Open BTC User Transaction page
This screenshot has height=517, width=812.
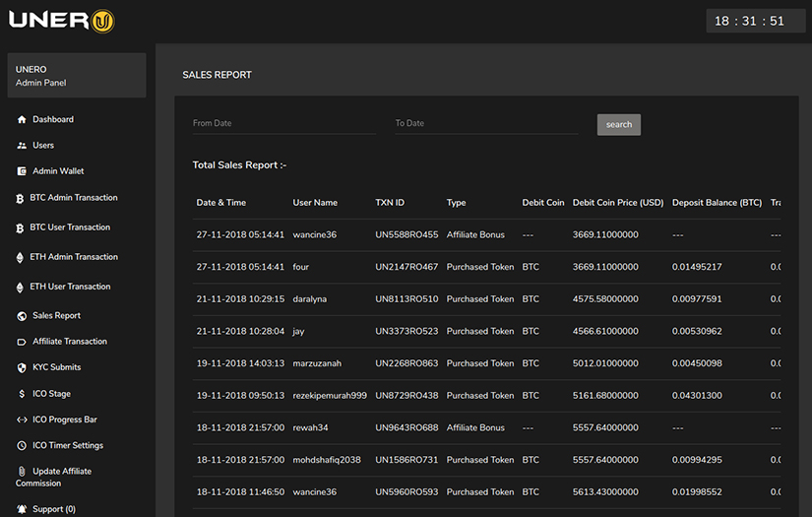pos(70,226)
